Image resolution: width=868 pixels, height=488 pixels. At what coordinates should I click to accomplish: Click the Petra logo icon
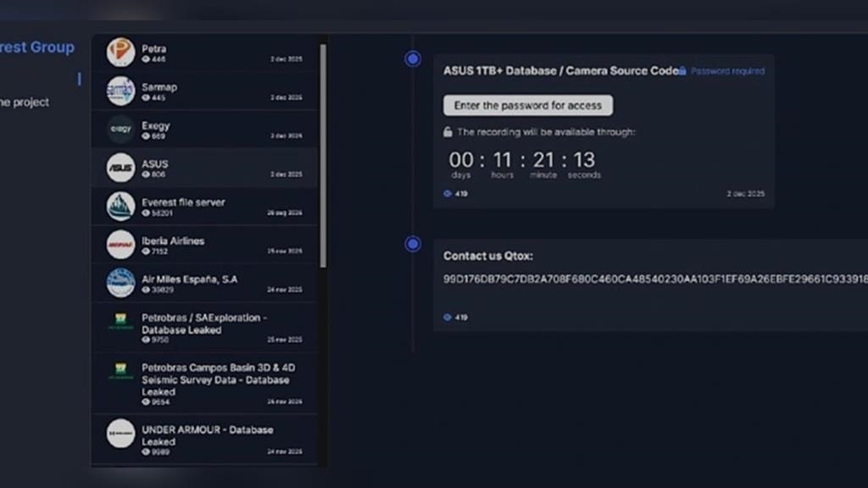pyautogui.click(x=120, y=52)
